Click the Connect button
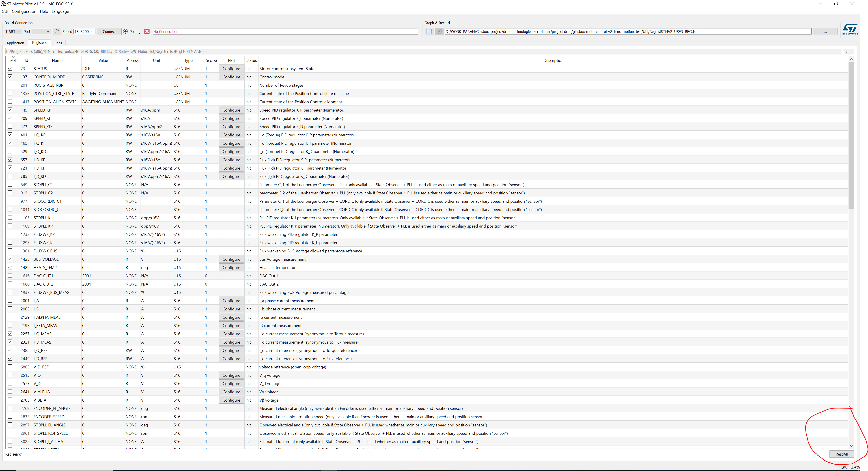 [x=109, y=31]
